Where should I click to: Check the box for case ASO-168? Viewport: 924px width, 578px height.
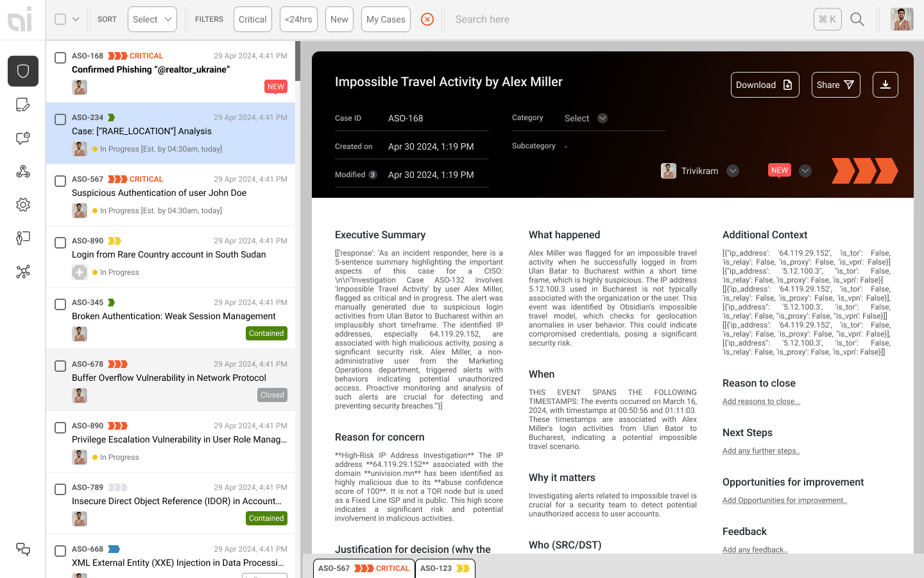click(x=60, y=58)
